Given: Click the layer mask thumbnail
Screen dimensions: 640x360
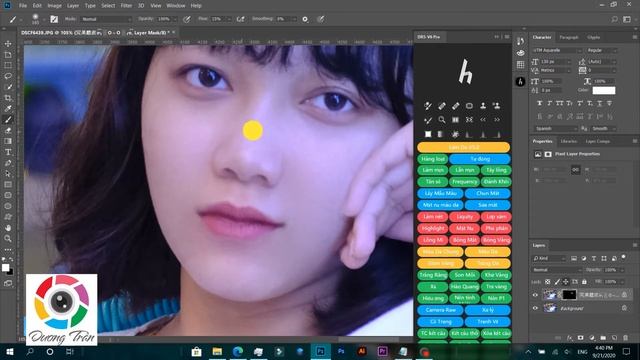Looking at the screenshot, I should point(569,294).
